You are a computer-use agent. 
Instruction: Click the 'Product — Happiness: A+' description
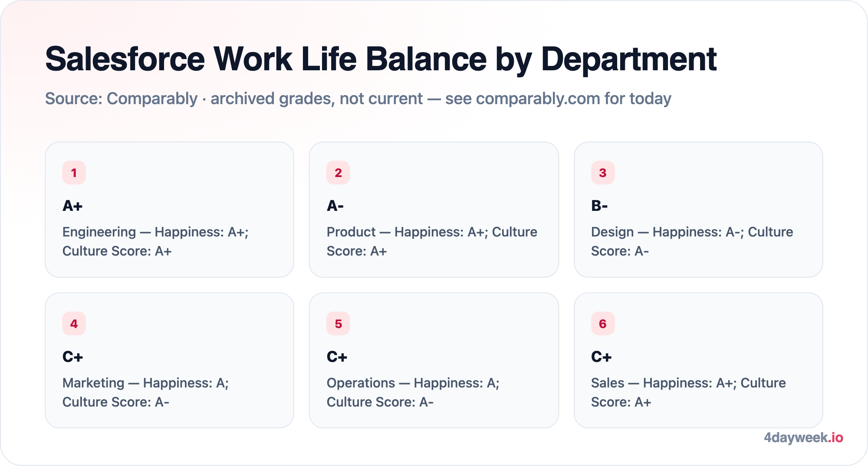[432, 241]
